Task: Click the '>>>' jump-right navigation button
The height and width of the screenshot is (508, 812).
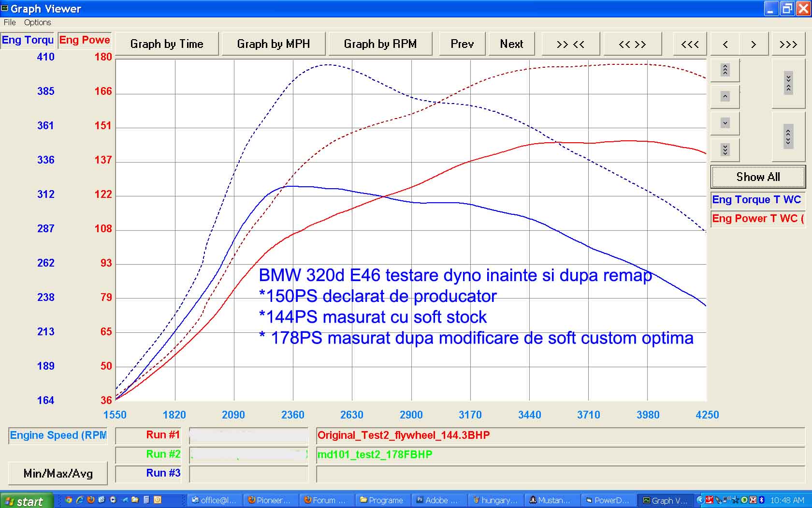Action: 788,44
